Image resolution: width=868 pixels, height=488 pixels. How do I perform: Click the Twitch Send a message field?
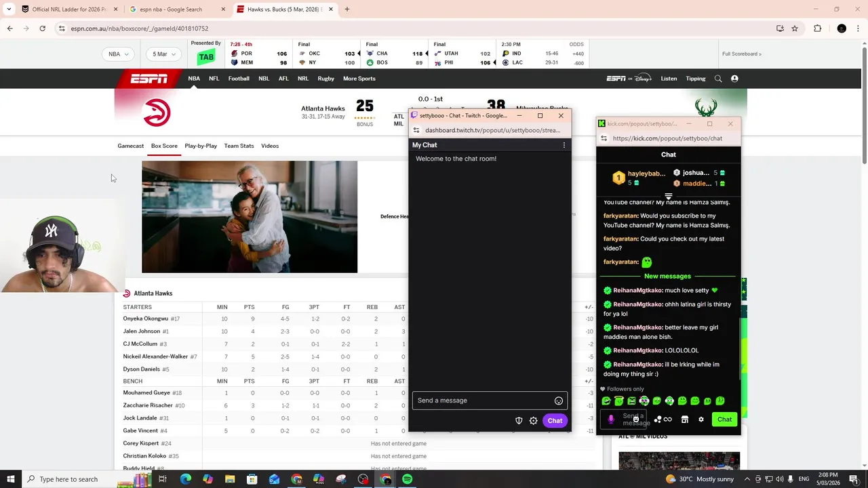pyautogui.click(x=489, y=401)
